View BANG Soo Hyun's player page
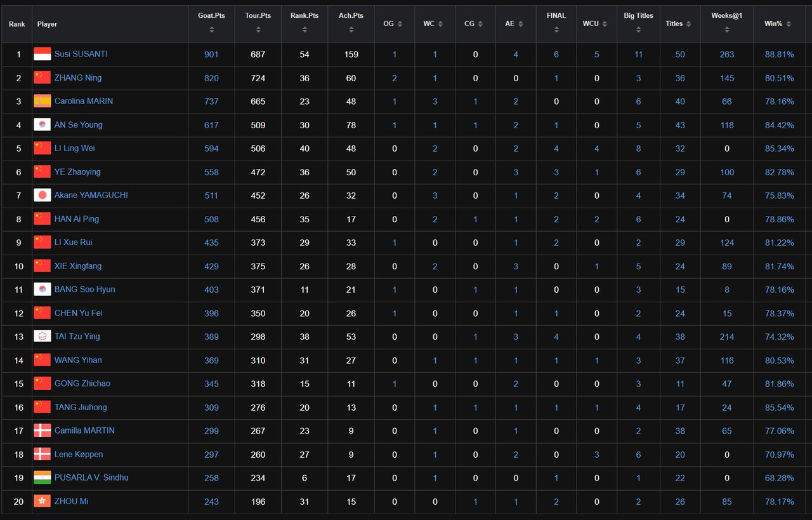812x520 pixels. point(85,289)
